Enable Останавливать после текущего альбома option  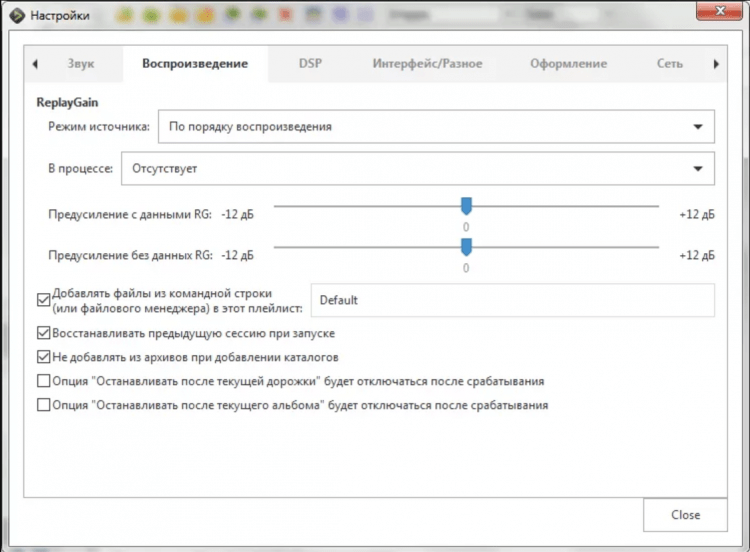point(44,405)
